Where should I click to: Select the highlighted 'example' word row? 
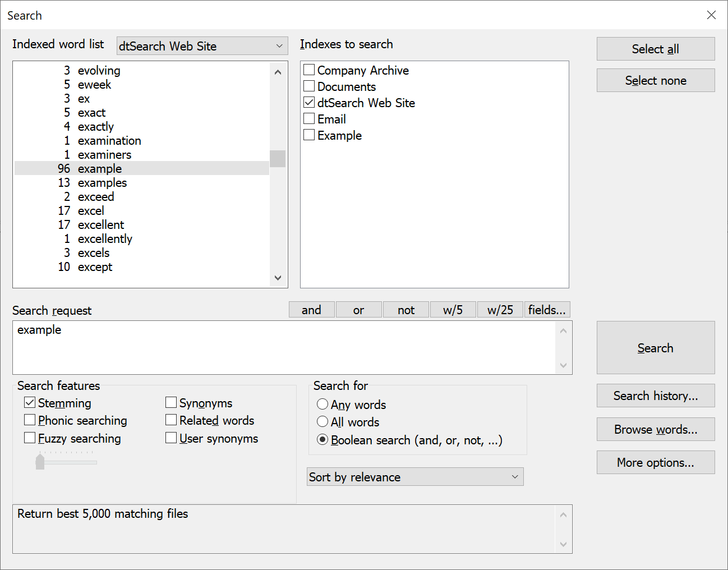coord(142,168)
